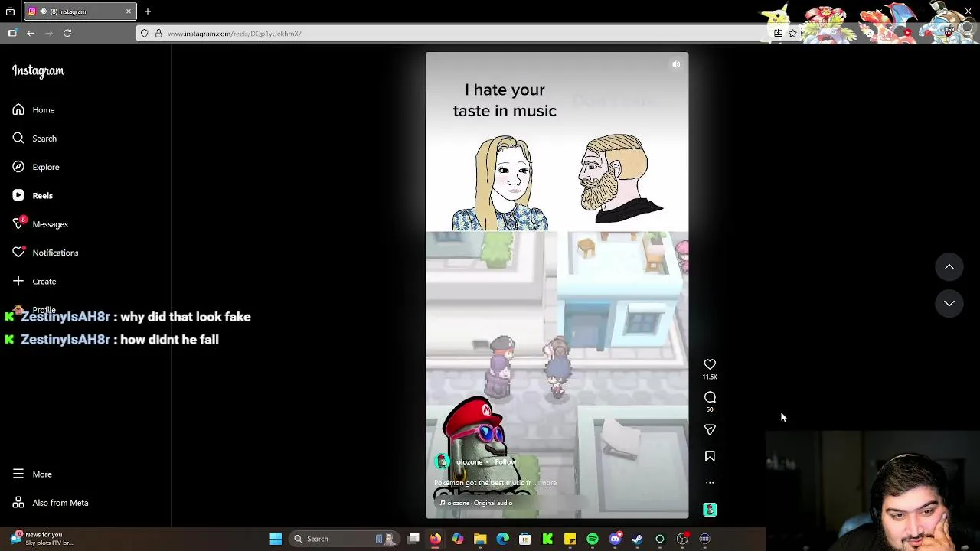Open the Windows Start menu
980x551 pixels.
click(276, 539)
